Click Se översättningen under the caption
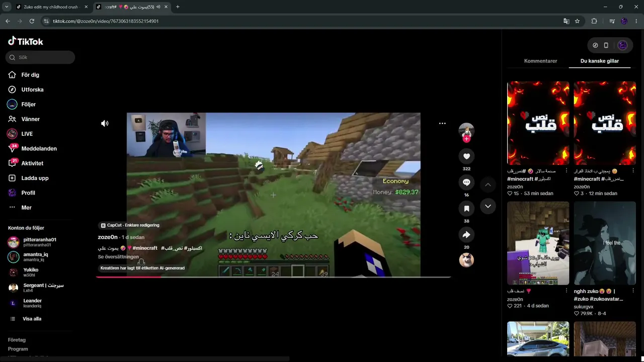This screenshot has width=644, height=362. pyautogui.click(x=118, y=257)
